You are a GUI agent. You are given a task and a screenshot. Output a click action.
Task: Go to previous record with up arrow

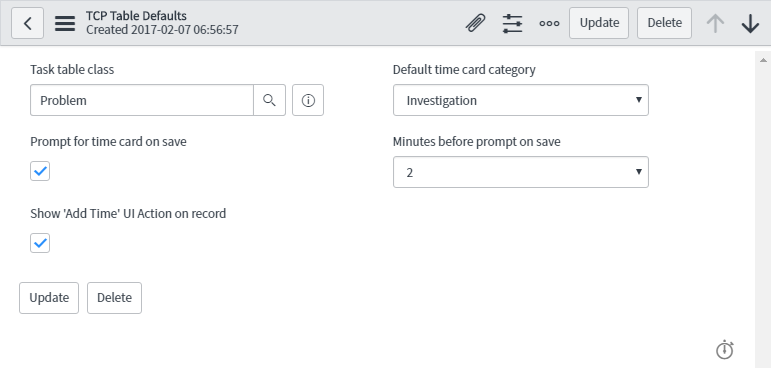click(715, 23)
